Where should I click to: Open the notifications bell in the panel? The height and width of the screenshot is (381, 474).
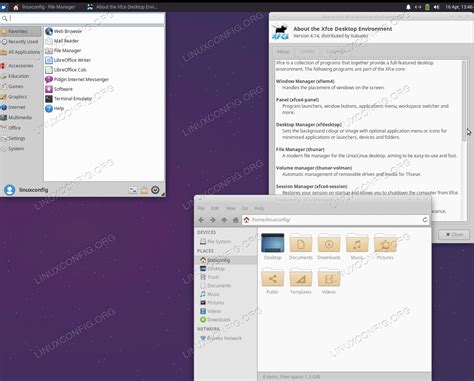tap(408, 7)
